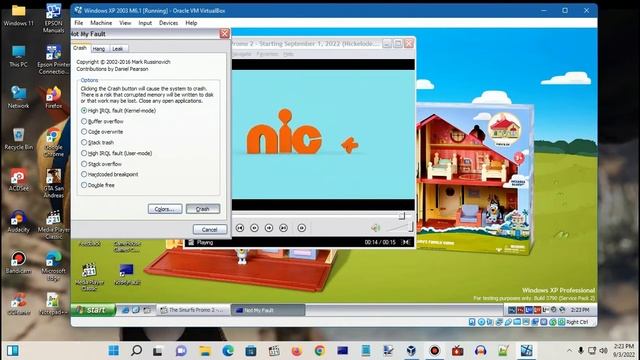
Task: Click the frame step media control
Action: tap(302, 228)
